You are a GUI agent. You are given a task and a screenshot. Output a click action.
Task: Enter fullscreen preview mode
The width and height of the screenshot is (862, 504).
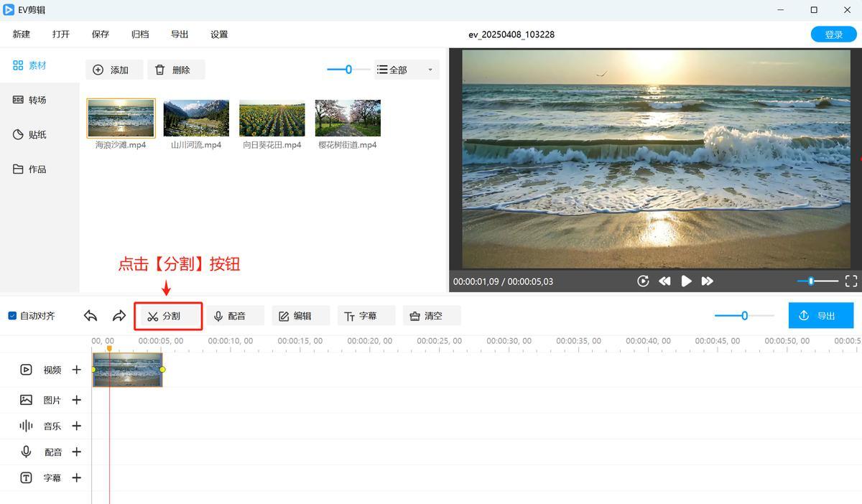pyautogui.click(x=851, y=281)
